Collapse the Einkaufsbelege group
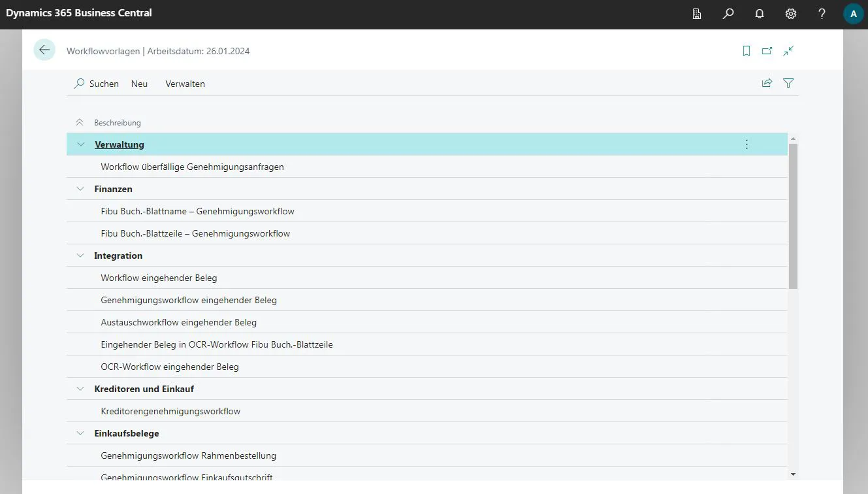Image resolution: width=868 pixels, height=494 pixels. pos(81,433)
